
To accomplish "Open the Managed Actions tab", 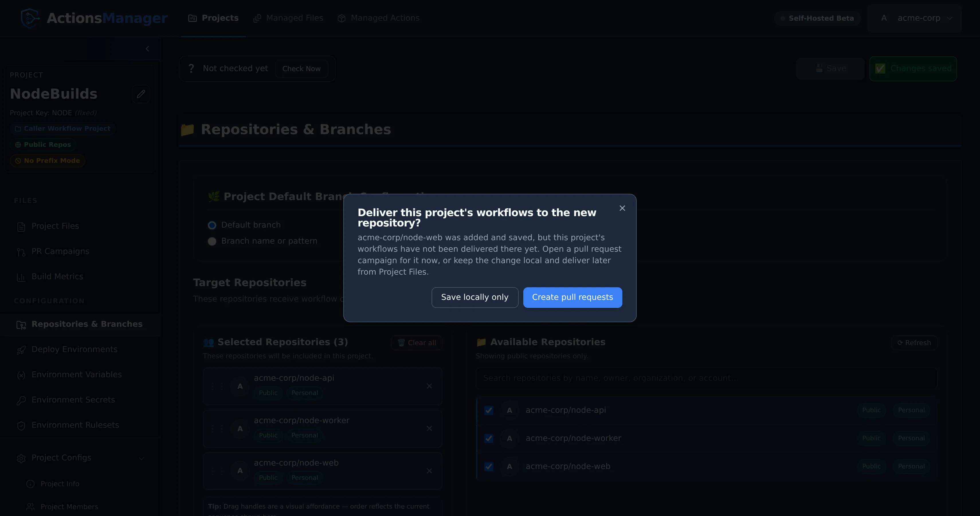I will [378, 18].
